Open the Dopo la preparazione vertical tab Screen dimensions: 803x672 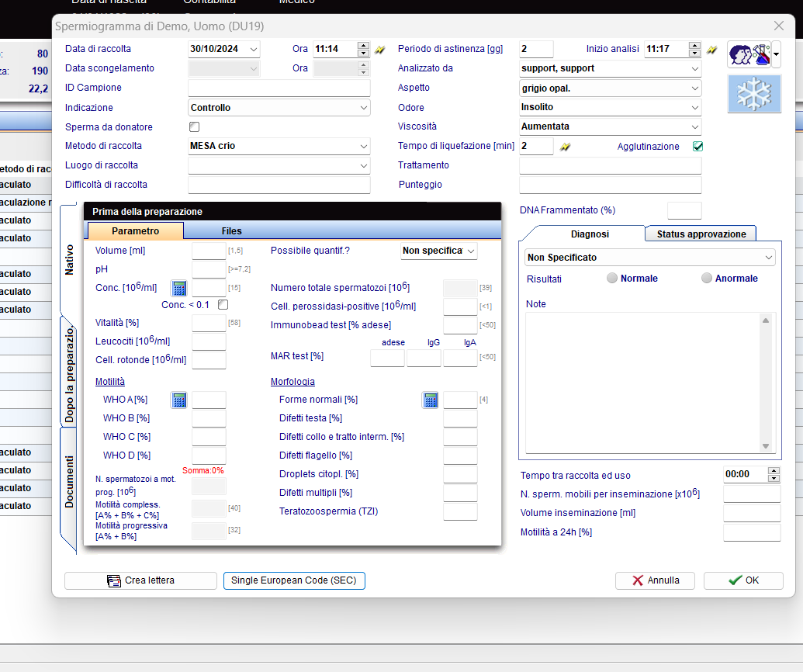(x=68, y=375)
